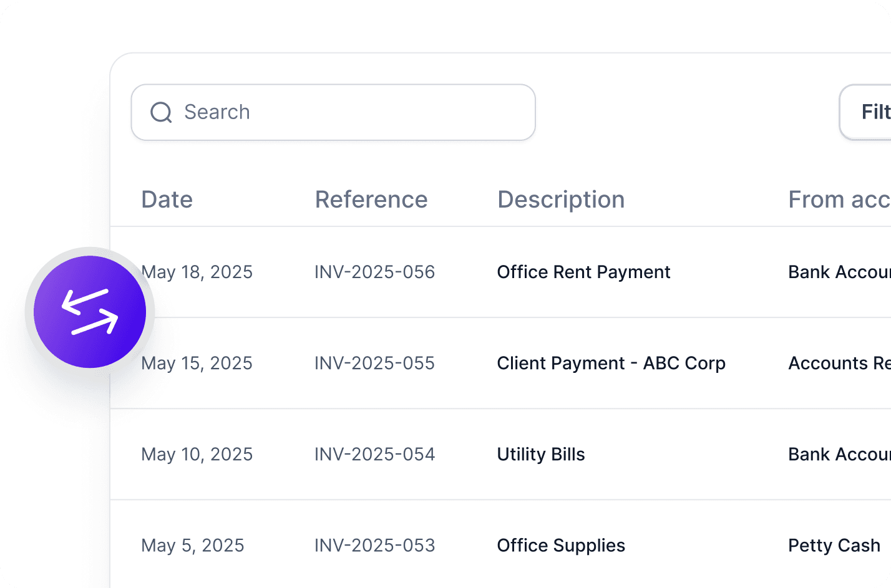Viewport: 891px width, 588px height.
Task: Sort by the Description column header
Action: [561, 200]
